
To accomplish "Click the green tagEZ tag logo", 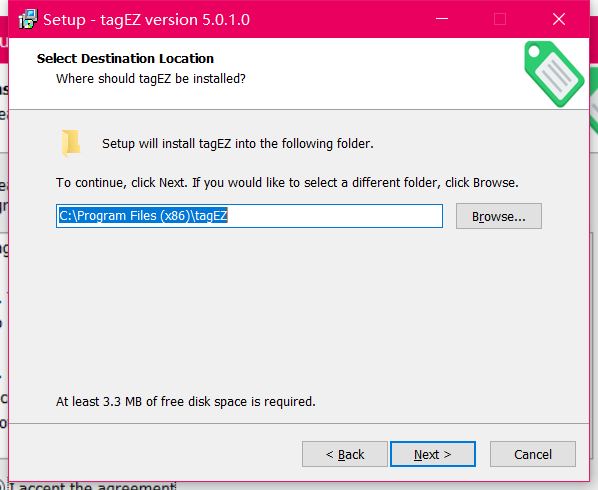I will 554,74.
